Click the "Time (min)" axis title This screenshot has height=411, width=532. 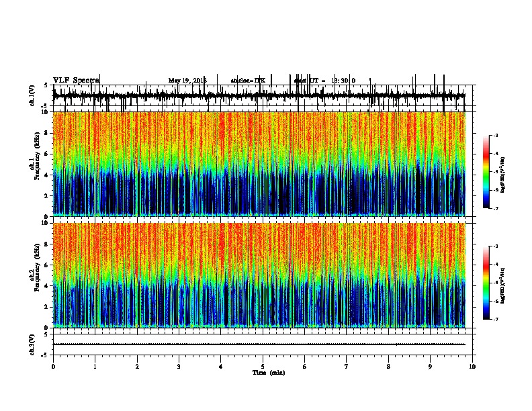[x=269, y=373]
